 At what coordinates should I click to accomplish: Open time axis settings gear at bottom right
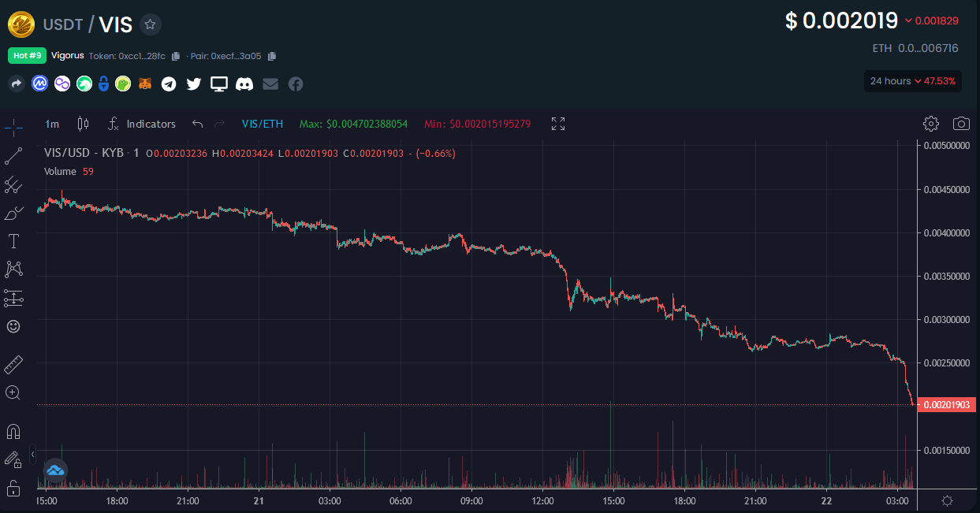click(x=948, y=500)
